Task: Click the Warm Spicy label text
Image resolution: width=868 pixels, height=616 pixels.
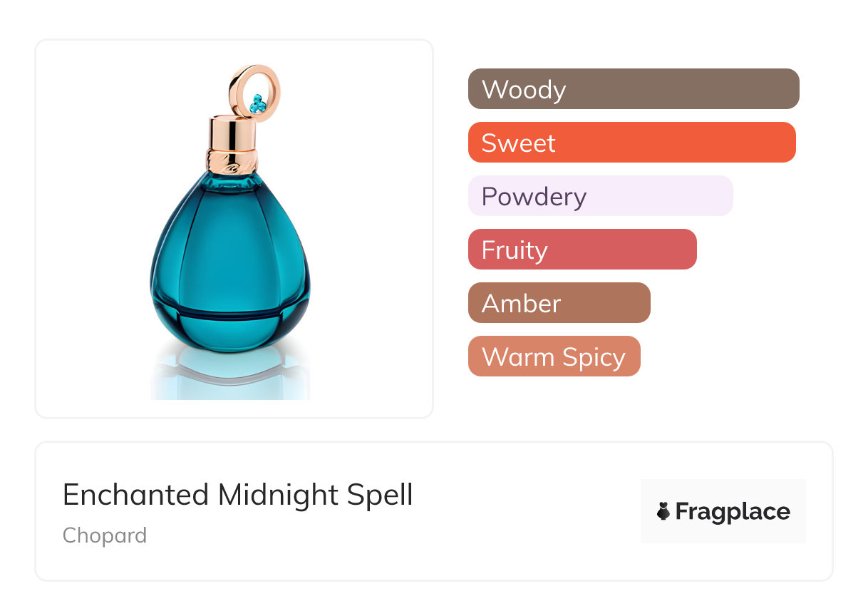Action: click(x=554, y=357)
